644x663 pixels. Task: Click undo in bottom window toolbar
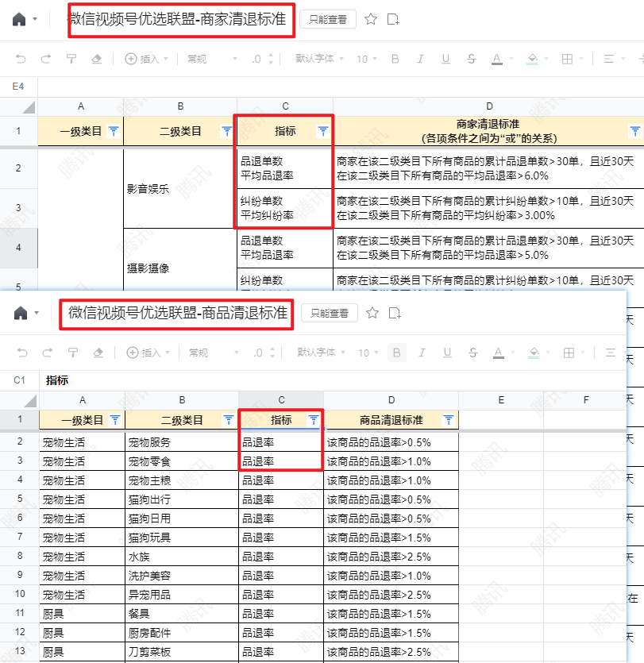pos(22,353)
